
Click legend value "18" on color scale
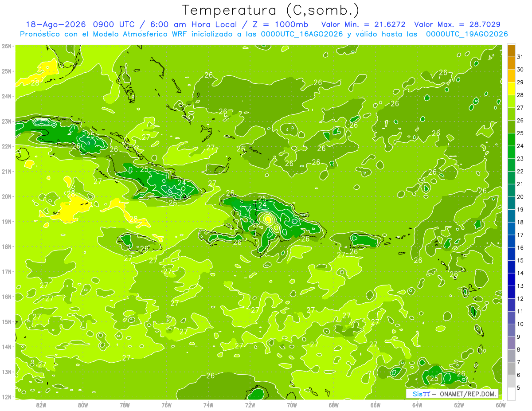coord(520,222)
